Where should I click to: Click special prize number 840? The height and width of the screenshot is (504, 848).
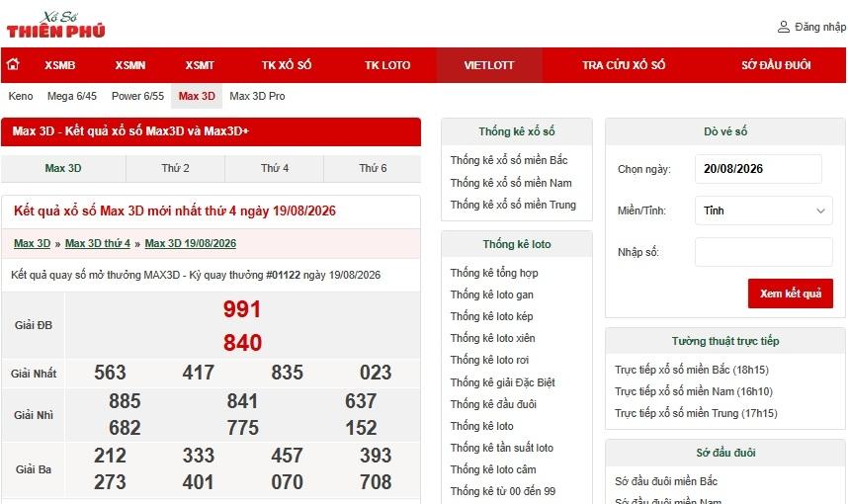point(242,342)
